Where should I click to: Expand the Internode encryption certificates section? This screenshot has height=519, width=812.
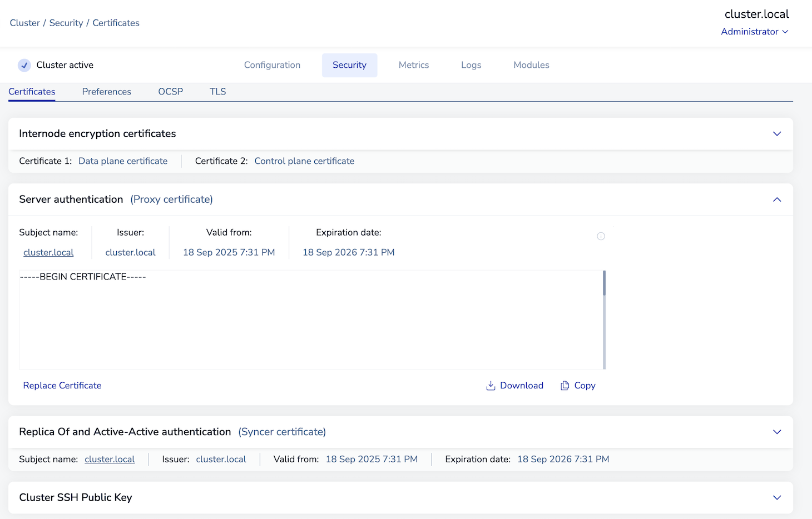(776, 133)
